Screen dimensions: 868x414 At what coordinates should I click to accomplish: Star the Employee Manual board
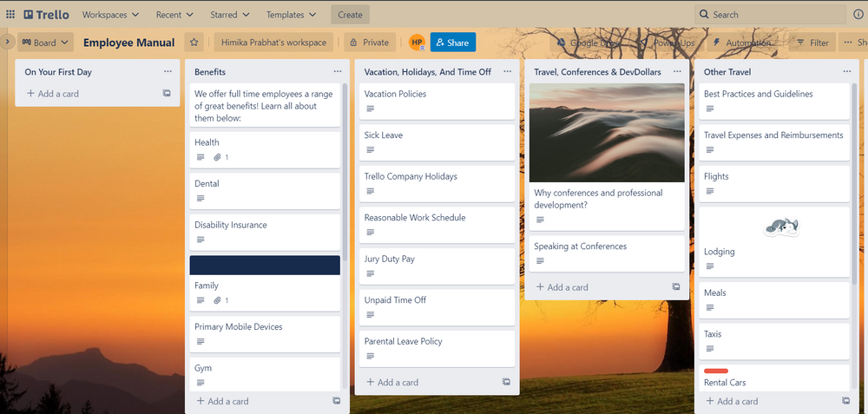[194, 43]
